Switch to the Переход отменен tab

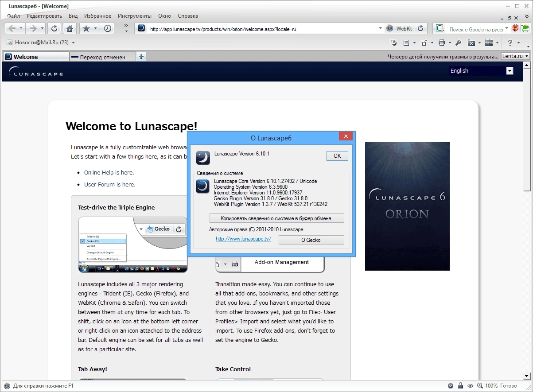coord(103,57)
